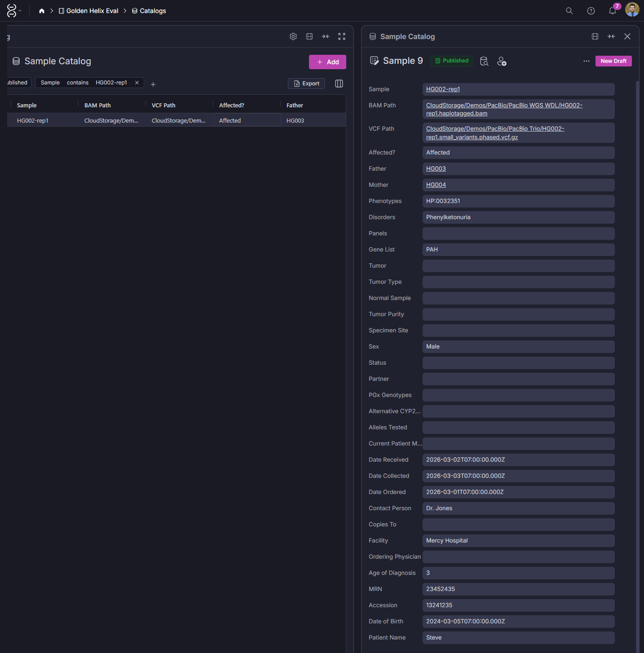Enter fullscreen for left catalog panel
This screenshot has width=644, height=653.
pos(342,36)
